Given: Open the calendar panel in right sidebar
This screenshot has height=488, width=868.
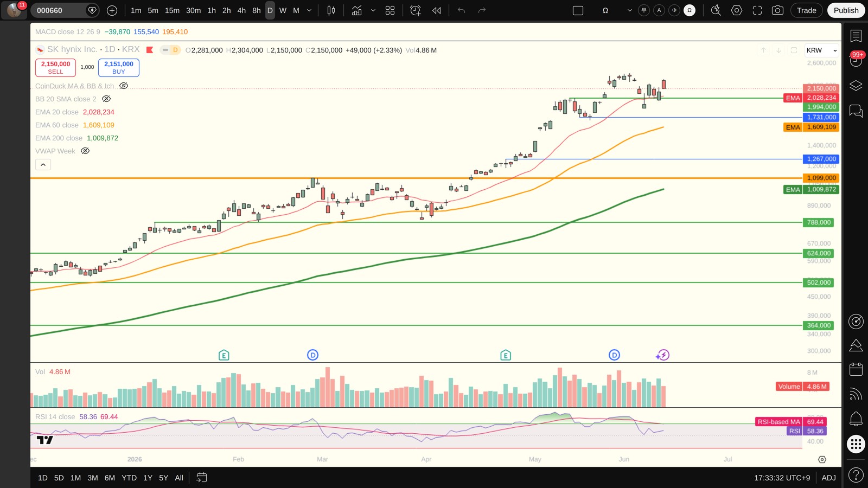Looking at the screenshot, I should [856, 369].
